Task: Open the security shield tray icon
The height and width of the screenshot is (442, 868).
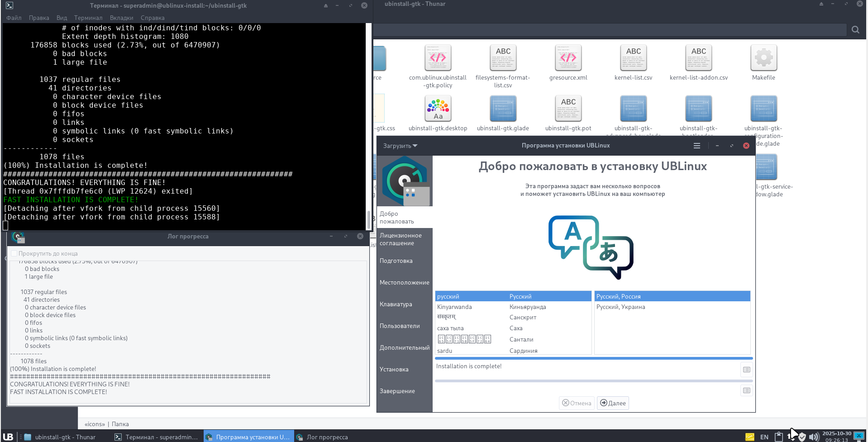Action: pos(802,437)
